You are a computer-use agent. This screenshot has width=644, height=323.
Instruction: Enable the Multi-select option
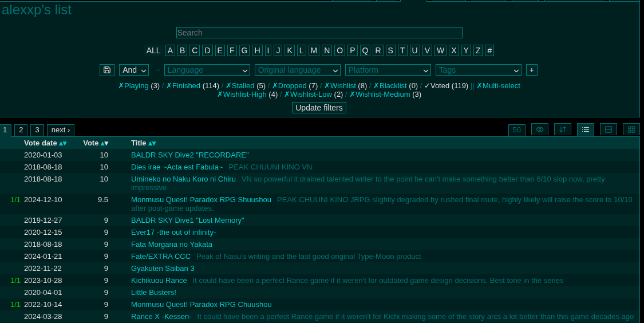[x=498, y=86]
